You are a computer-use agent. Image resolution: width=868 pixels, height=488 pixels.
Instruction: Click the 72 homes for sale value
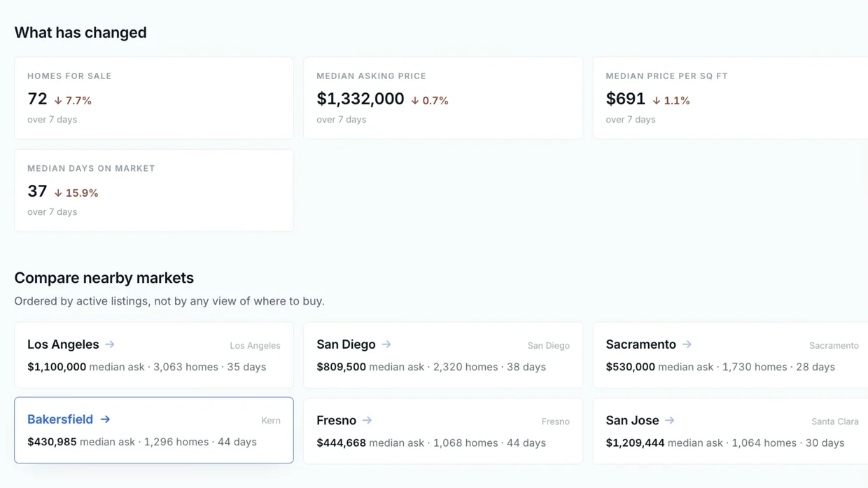tap(37, 99)
